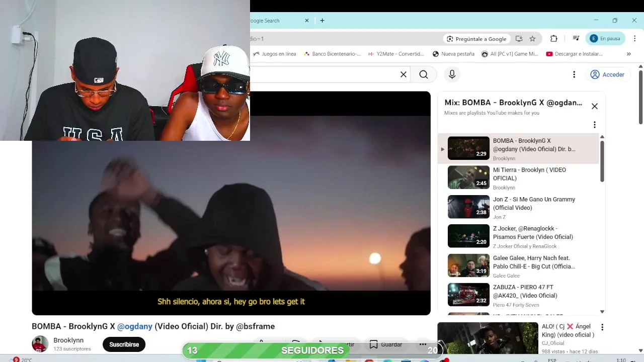Click Piero 47 Forty-Seven channel text
This screenshot has width=644, height=362.
[x=516, y=305]
